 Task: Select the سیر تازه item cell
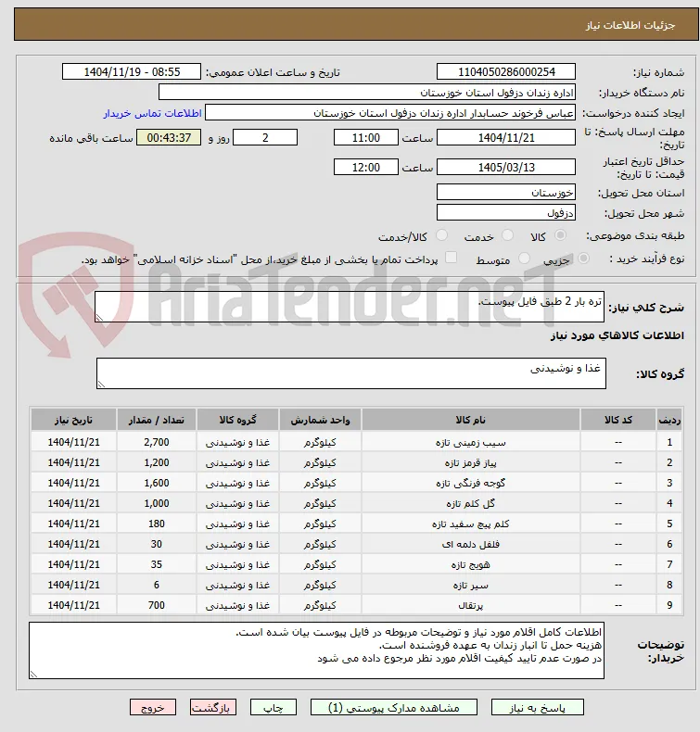[471, 585]
